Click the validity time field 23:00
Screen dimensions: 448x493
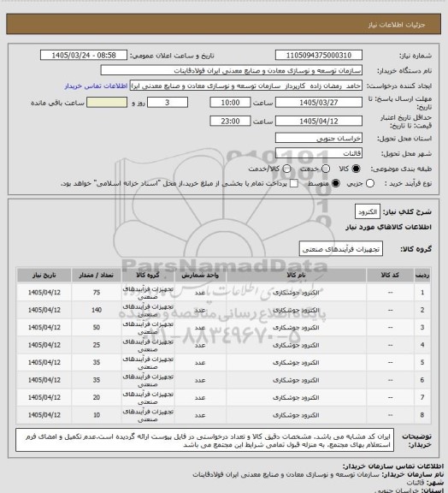tap(230, 121)
